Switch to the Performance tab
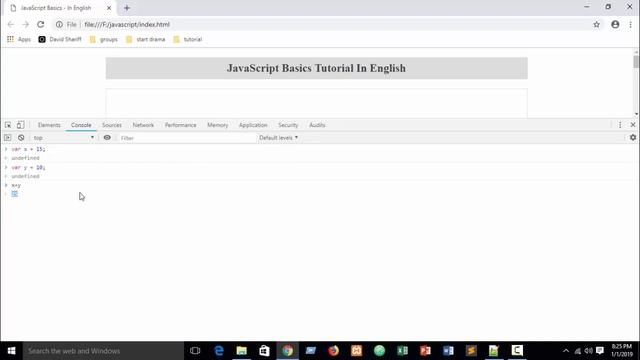Screen dimensions: 640x360 tap(180, 125)
